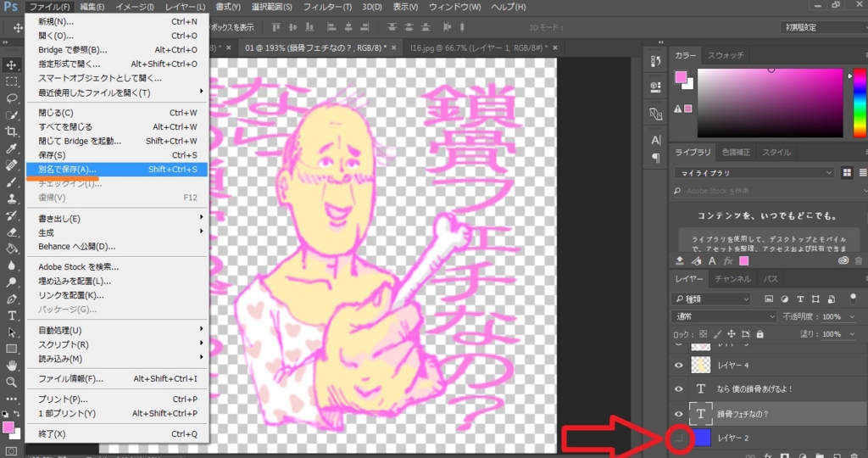Select the Blur tool
The height and width of the screenshot is (458, 868).
pos(11,265)
